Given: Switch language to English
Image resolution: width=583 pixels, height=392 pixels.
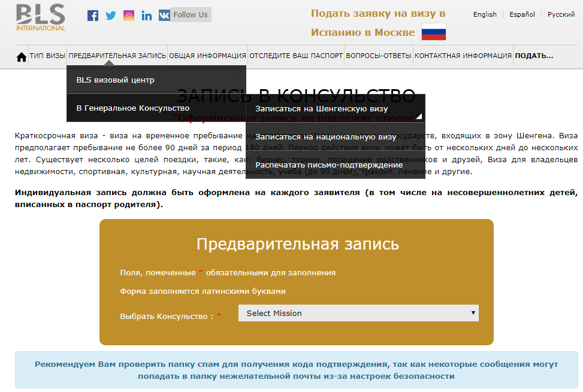Looking at the screenshot, I should (x=485, y=14).
